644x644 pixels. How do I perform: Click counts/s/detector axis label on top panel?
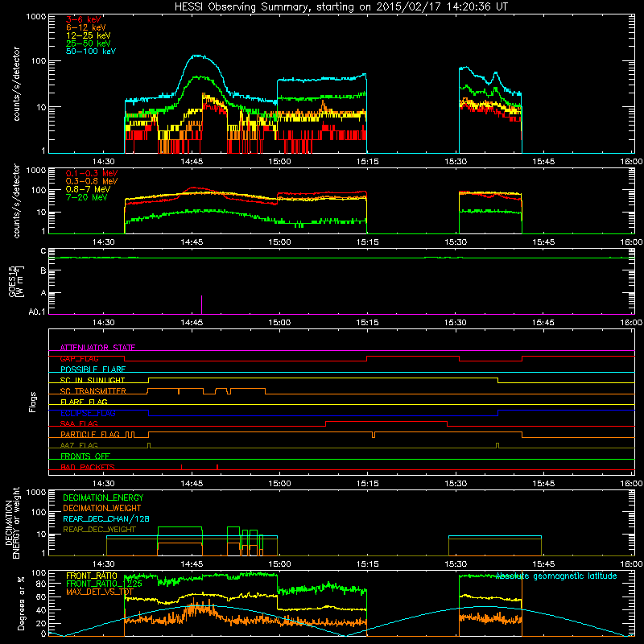pos(16,84)
